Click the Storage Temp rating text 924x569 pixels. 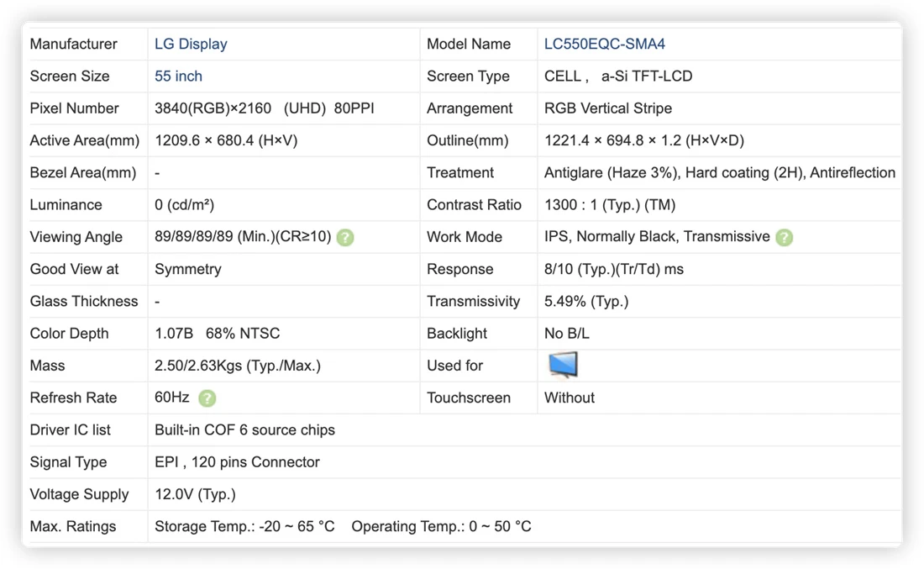coord(244,526)
